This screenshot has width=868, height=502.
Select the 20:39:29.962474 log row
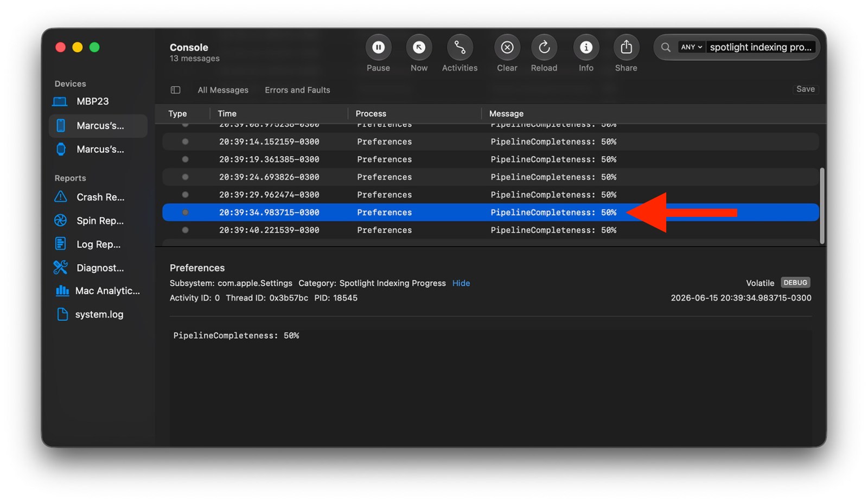[x=490, y=195]
